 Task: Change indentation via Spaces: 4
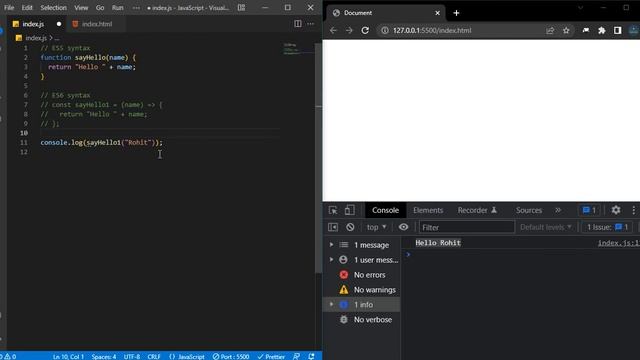point(104,356)
